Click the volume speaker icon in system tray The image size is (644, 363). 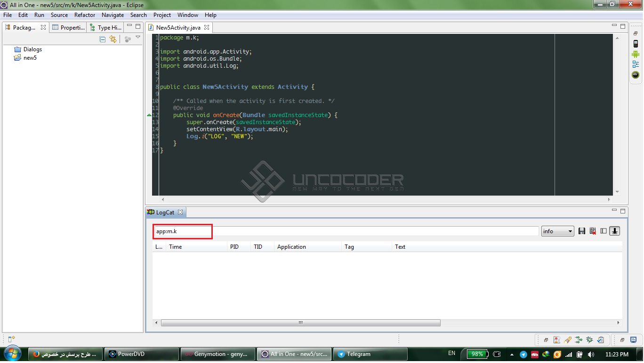pyautogui.click(x=591, y=354)
